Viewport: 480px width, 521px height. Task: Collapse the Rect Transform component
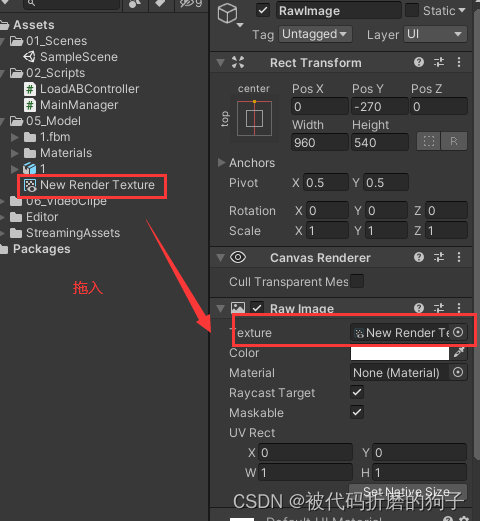220,63
